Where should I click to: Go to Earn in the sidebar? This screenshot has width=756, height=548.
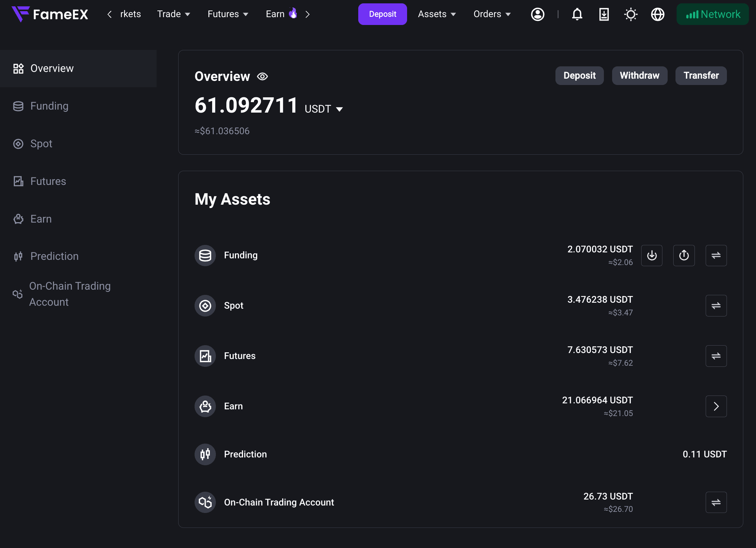[78, 219]
